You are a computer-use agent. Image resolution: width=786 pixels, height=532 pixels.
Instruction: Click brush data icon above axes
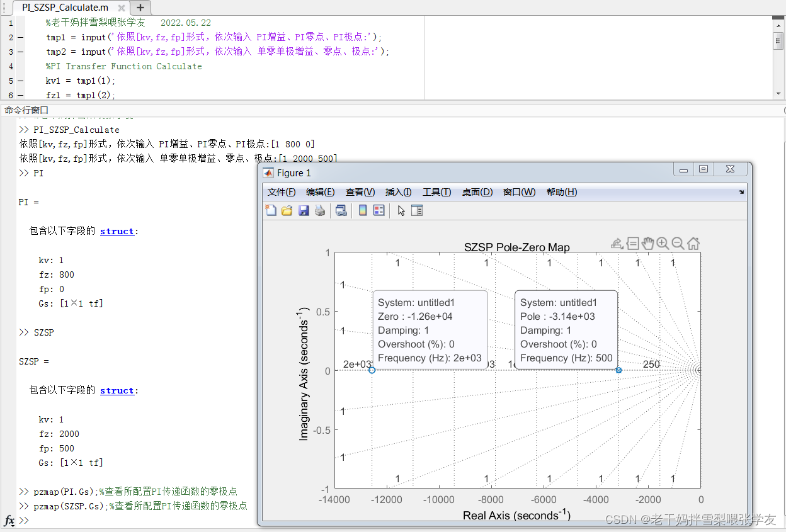[617, 244]
